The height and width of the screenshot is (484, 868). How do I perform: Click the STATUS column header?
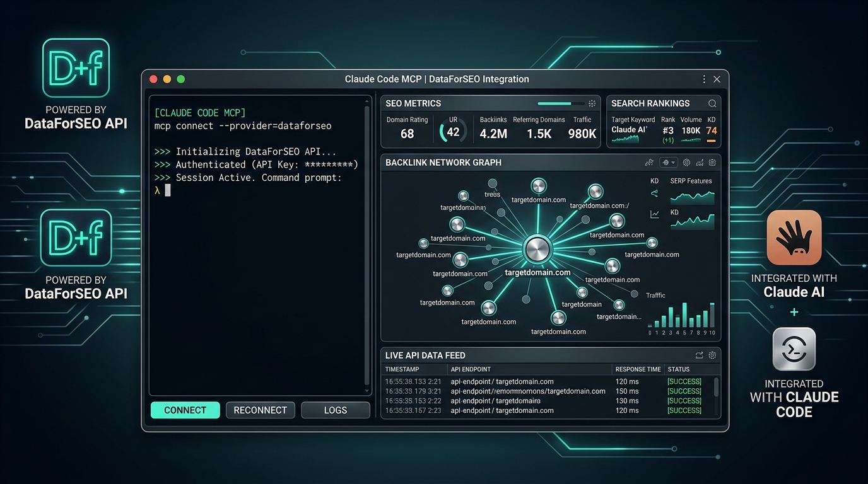(679, 369)
